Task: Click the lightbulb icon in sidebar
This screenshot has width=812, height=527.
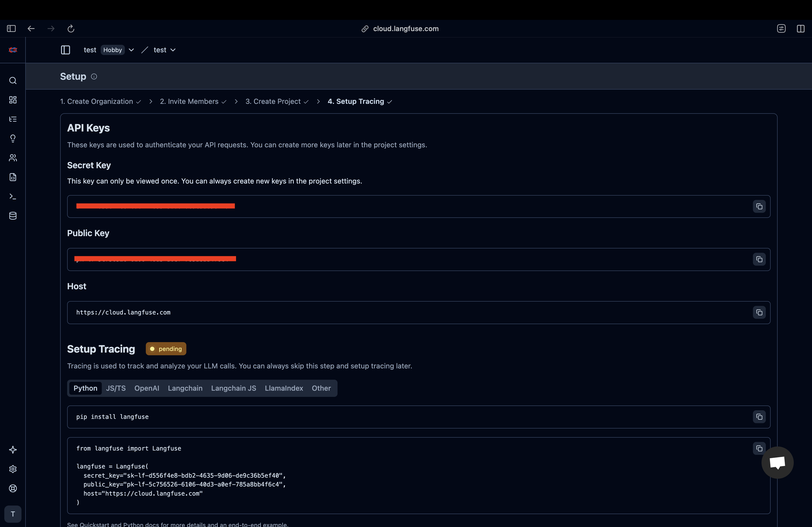Action: (x=13, y=138)
